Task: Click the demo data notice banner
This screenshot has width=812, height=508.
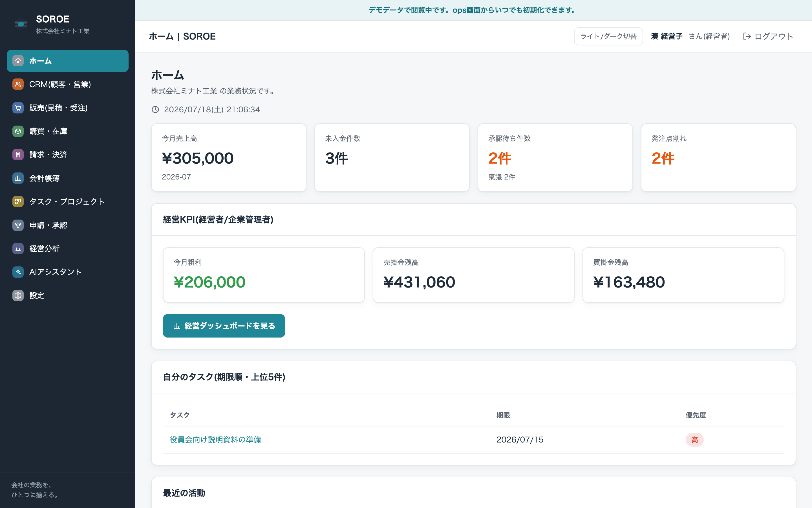Action: pos(473,10)
